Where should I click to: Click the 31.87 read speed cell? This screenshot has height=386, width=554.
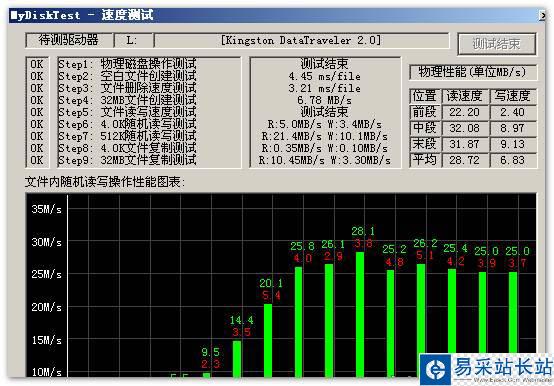tap(465, 144)
